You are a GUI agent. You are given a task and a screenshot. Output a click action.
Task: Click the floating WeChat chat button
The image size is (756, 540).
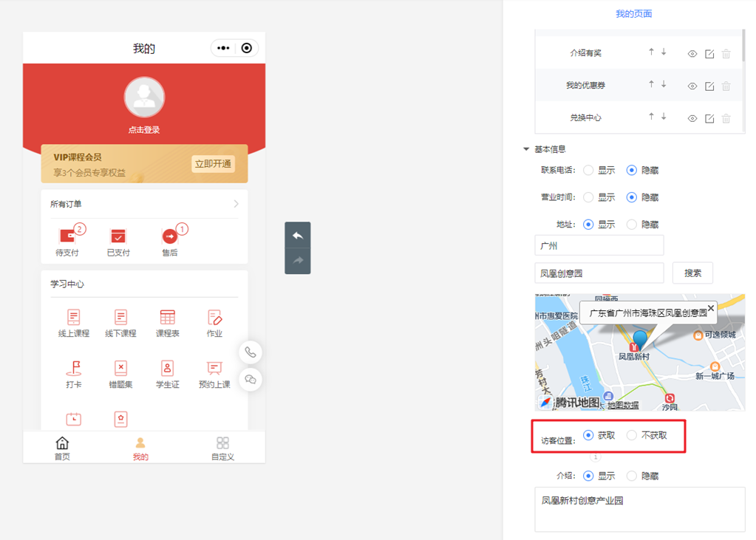(251, 380)
